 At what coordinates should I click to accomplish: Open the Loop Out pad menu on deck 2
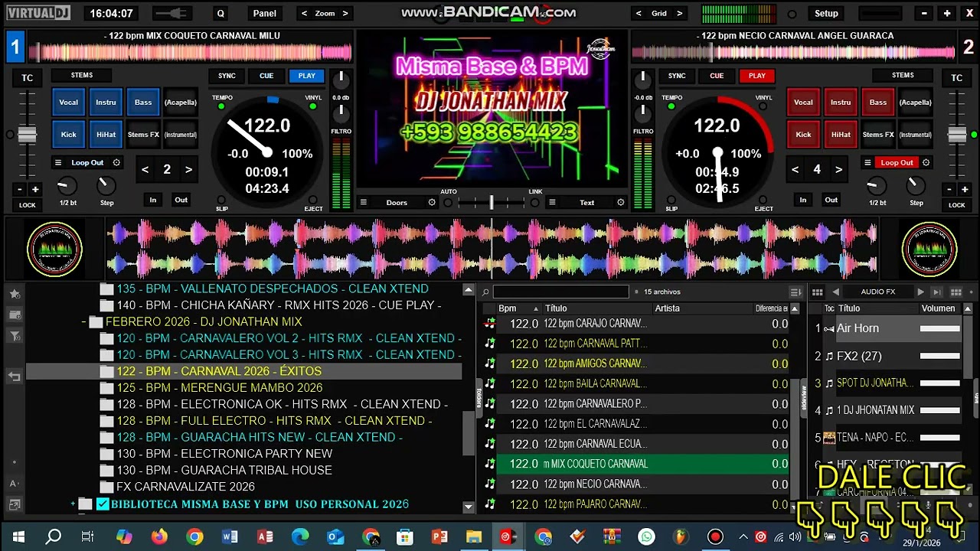868,162
